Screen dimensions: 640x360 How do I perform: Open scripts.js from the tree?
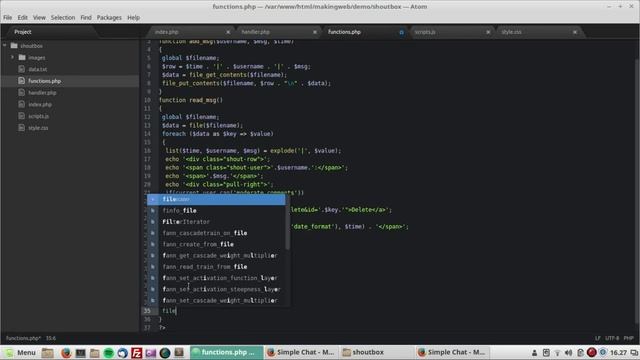[x=38, y=116]
